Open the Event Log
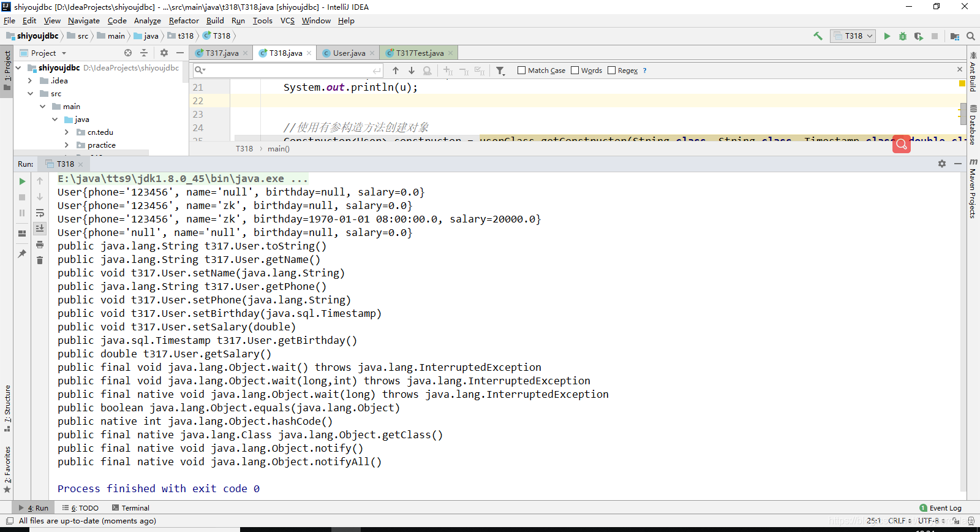 [x=941, y=508]
